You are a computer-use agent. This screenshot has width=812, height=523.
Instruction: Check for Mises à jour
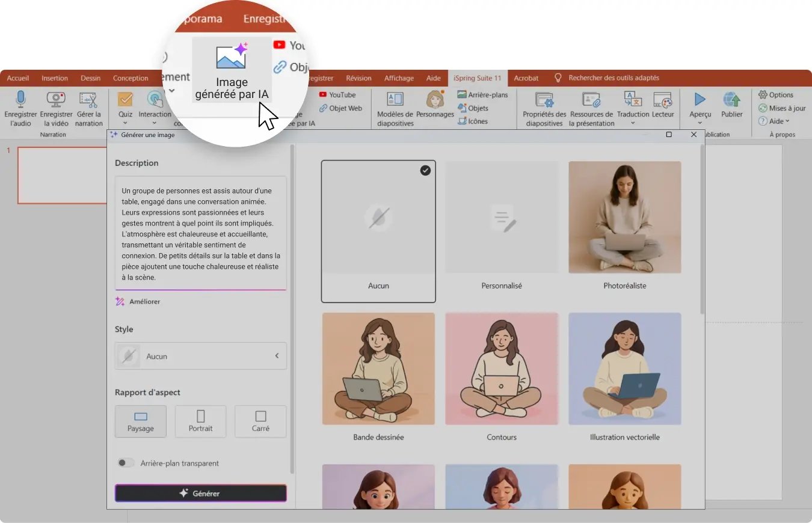coord(782,108)
